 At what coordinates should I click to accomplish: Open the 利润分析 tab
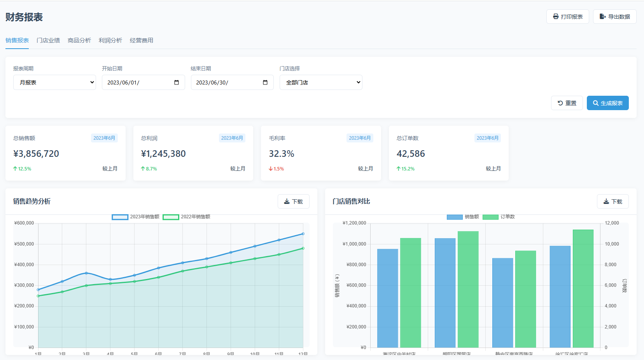coord(110,40)
